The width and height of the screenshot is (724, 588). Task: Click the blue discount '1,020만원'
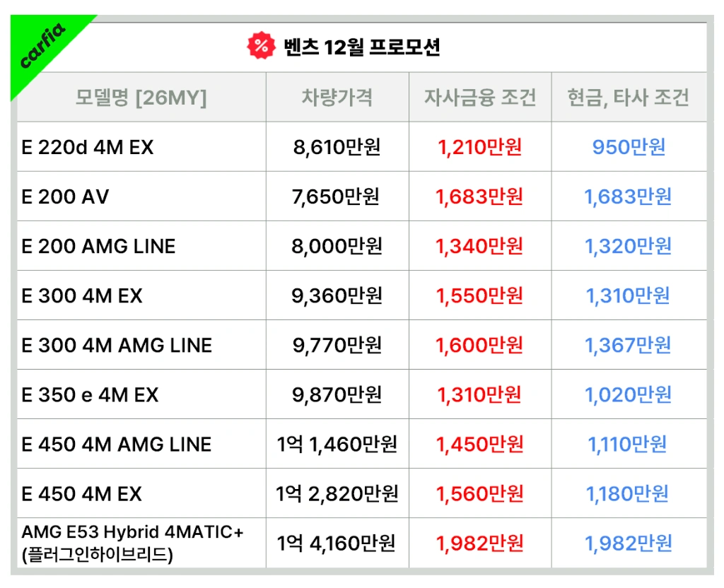click(629, 394)
